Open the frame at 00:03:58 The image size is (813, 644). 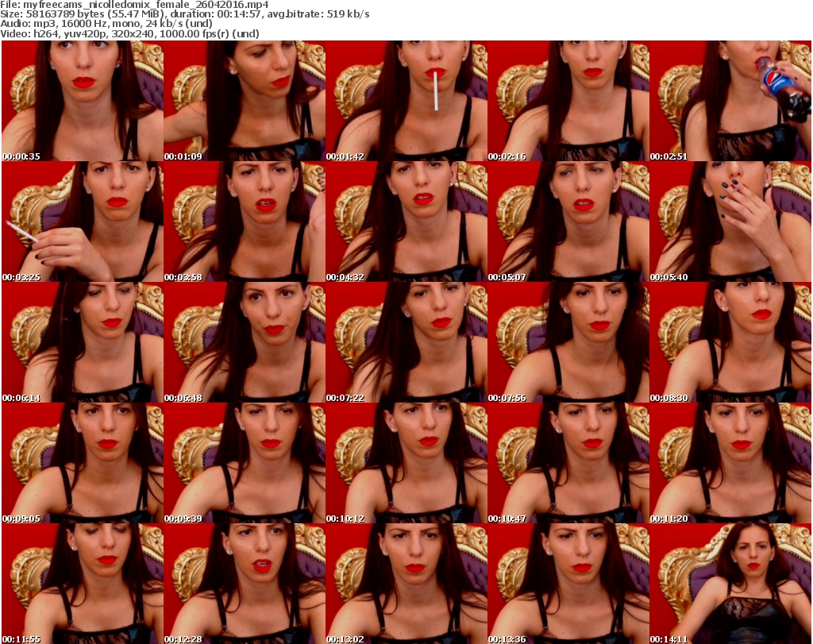pos(245,222)
